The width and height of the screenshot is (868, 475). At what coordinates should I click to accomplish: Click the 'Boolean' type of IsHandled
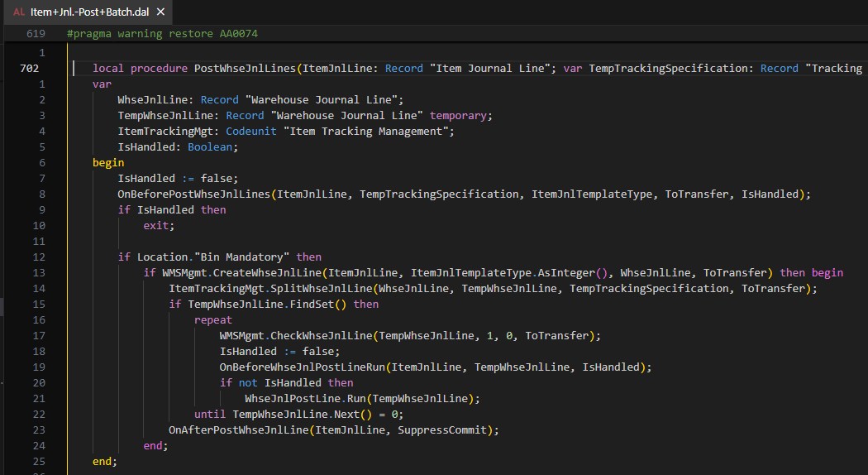pyautogui.click(x=211, y=147)
